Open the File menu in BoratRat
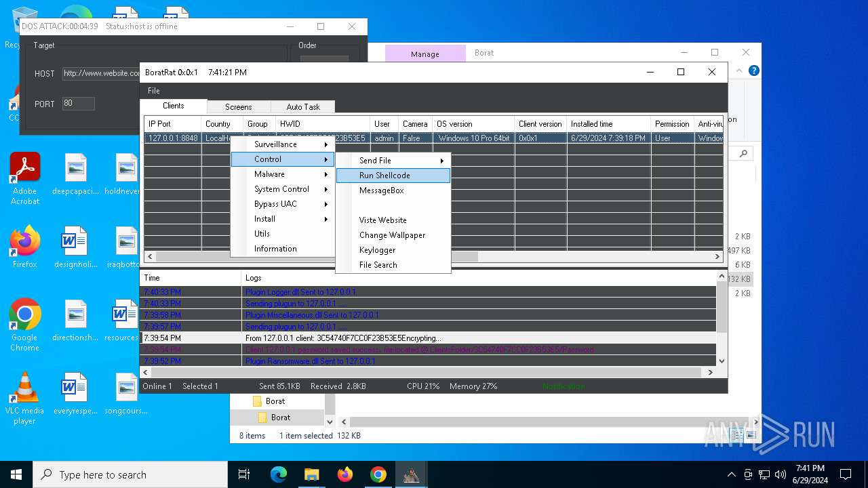Screen dimensions: 868x488 click(x=154, y=91)
